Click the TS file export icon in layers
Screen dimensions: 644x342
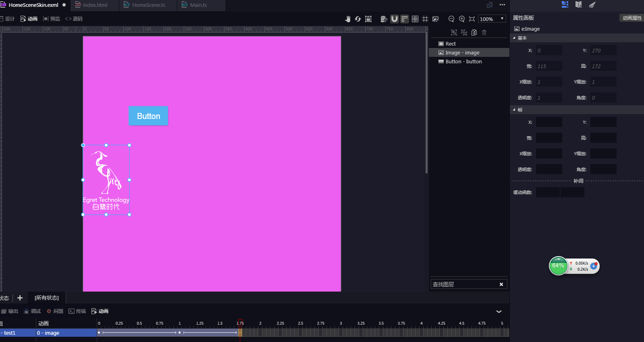(x=474, y=32)
